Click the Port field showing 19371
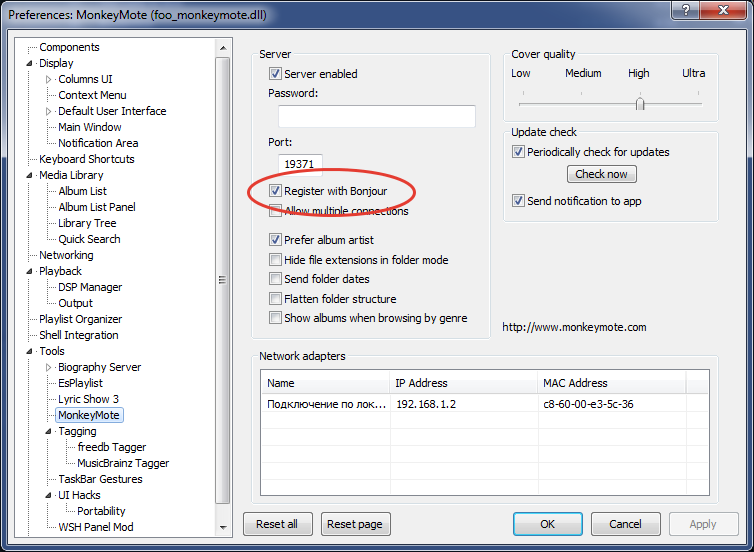Viewport: 754px width, 552px height. coord(300,164)
